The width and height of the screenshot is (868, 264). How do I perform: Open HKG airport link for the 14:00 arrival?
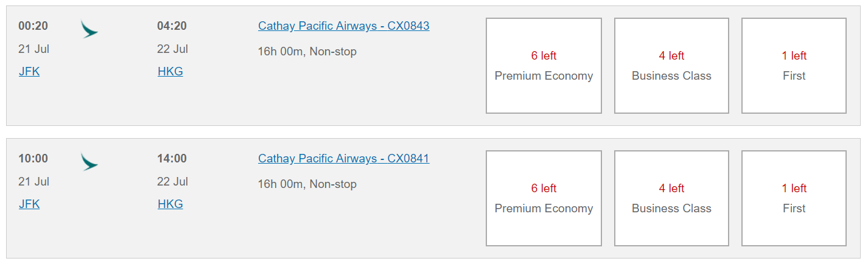pos(170,204)
